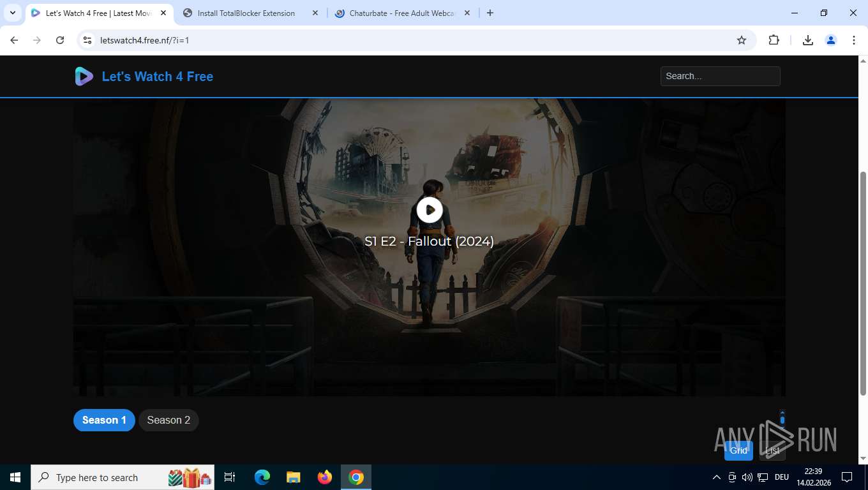Click the Chrome taskbar icon

[x=356, y=477]
